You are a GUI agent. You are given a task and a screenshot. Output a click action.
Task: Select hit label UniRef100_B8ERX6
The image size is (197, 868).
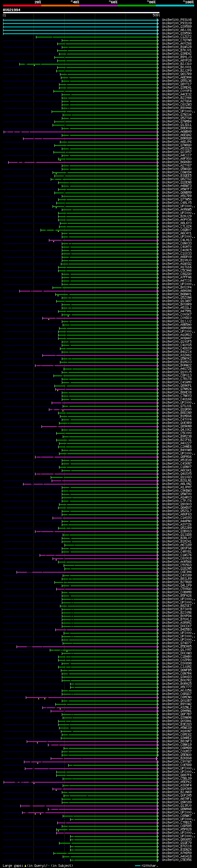(177, 128)
